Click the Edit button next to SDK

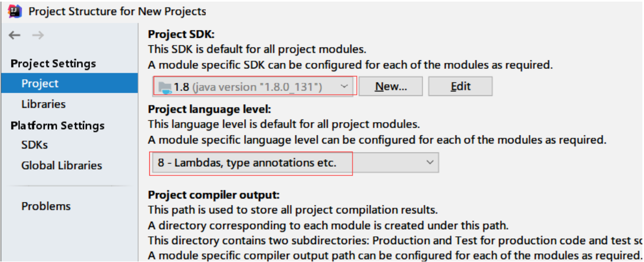(460, 87)
